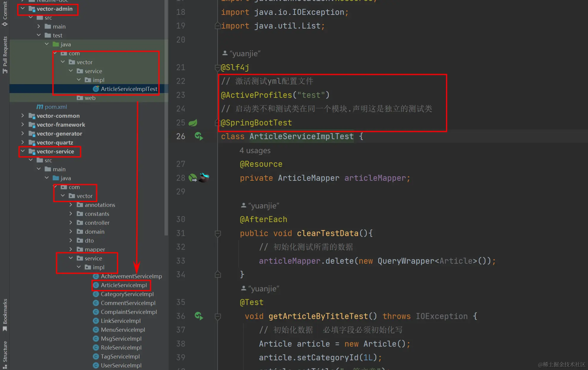
Task: Open pom.xml Maven file
Action: click(56, 107)
